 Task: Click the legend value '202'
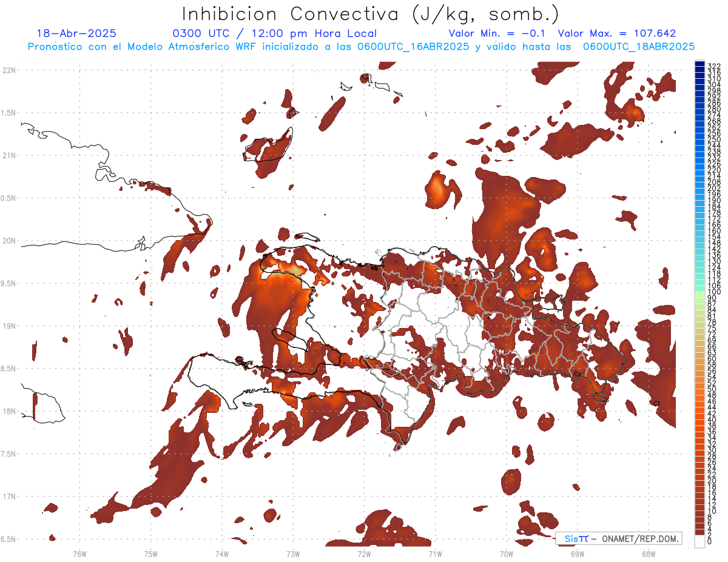[714, 188]
